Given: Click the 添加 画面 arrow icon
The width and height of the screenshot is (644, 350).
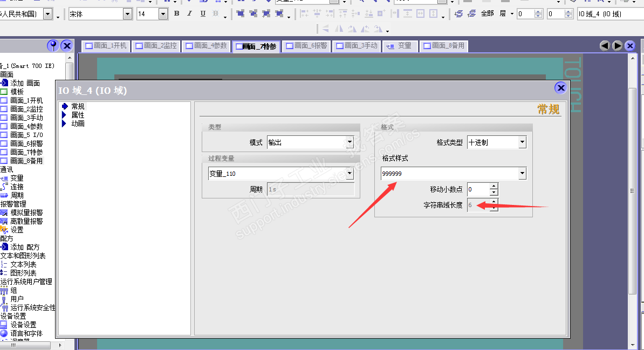Looking at the screenshot, I should click(x=4, y=83).
